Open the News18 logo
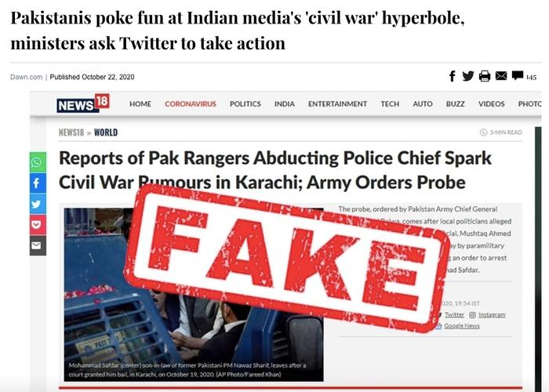 [x=83, y=103]
